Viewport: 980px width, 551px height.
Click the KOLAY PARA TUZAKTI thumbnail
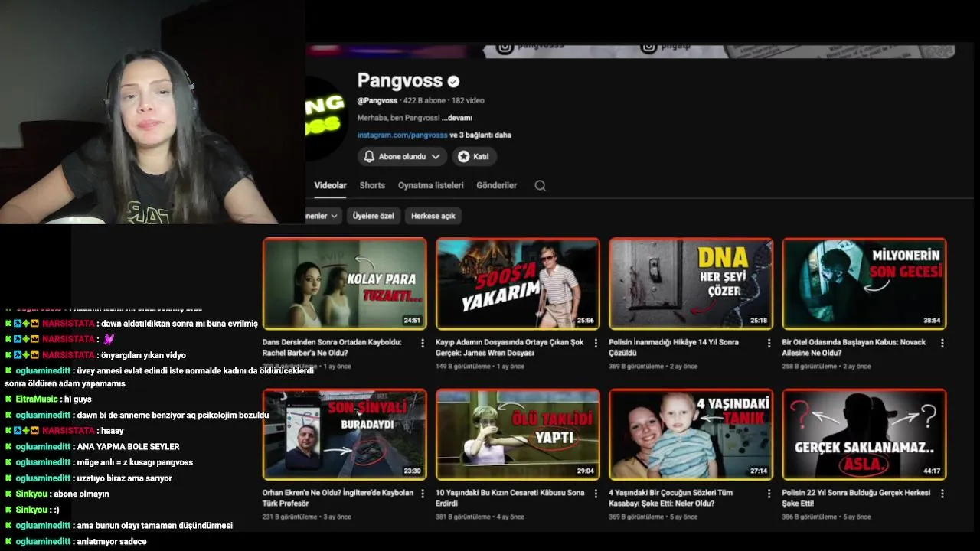(345, 284)
